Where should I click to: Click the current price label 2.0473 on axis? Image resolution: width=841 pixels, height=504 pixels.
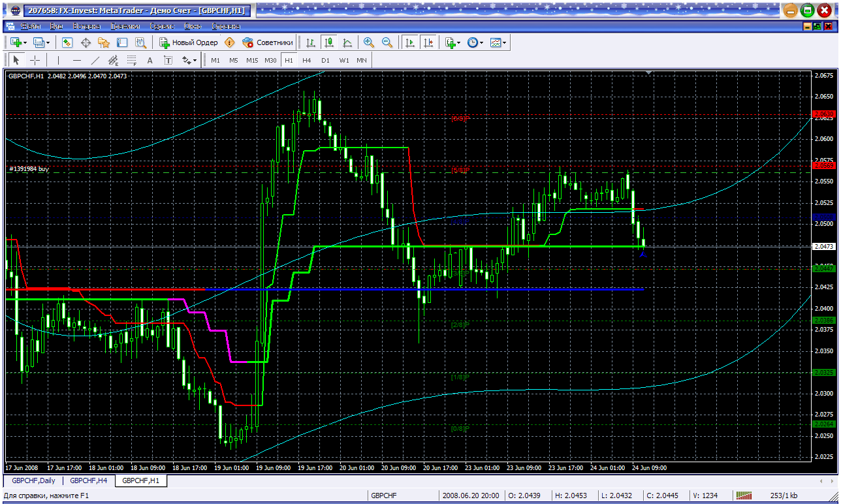pyautogui.click(x=824, y=247)
